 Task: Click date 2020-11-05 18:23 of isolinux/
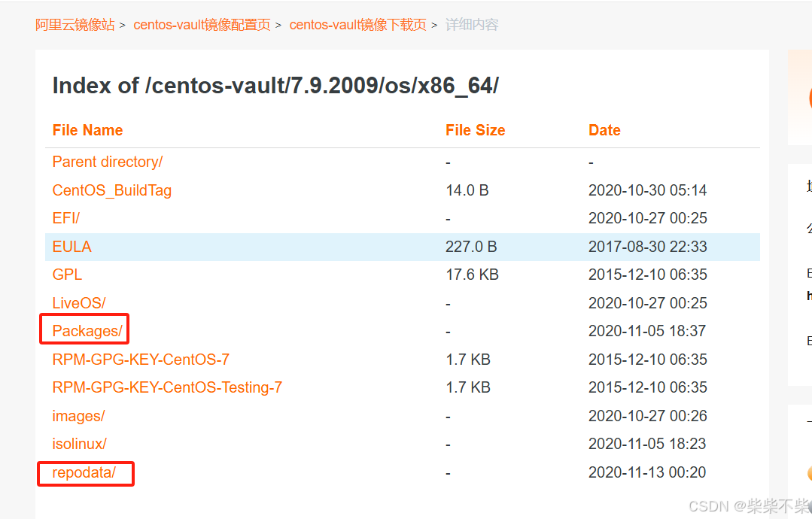pyautogui.click(x=647, y=444)
